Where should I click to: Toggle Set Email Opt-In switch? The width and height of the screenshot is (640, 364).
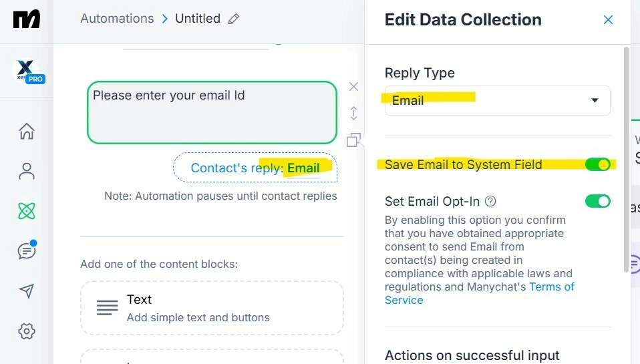click(x=597, y=201)
